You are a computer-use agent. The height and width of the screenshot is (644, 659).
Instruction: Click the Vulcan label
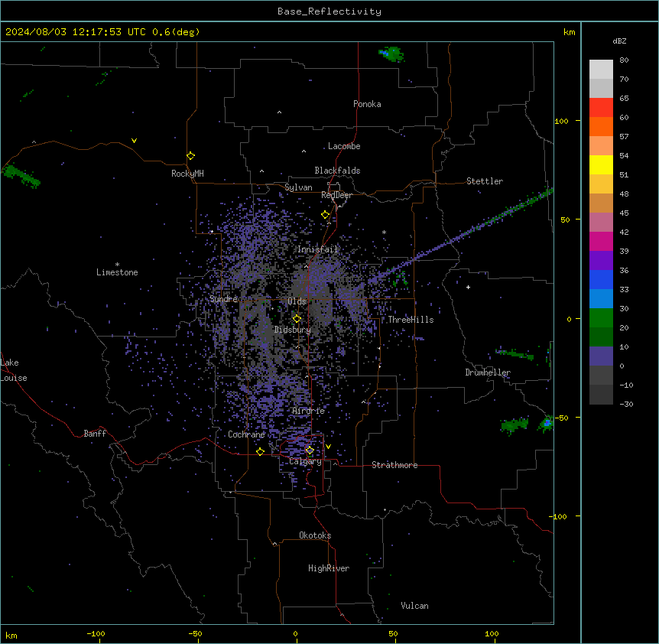click(x=415, y=606)
